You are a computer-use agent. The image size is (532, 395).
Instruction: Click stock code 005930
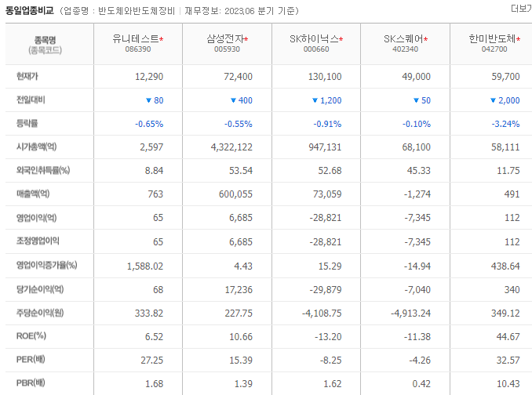point(227,49)
